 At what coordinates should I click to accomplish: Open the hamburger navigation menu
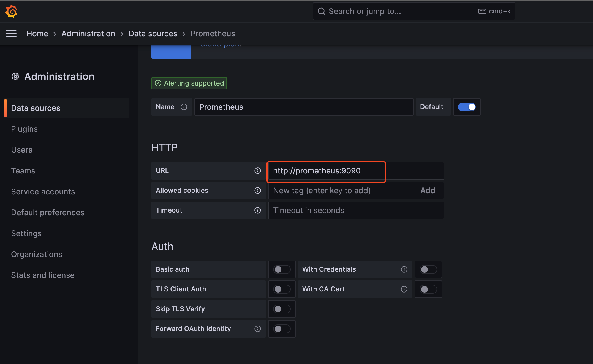pyautogui.click(x=11, y=34)
